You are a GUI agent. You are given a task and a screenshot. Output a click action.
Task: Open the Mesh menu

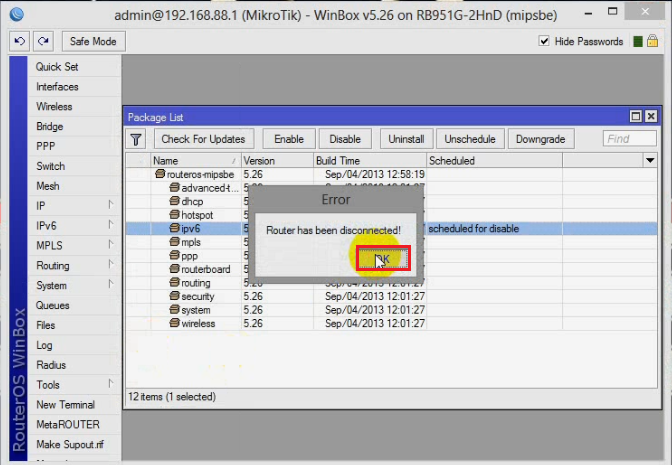click(48, 186)
